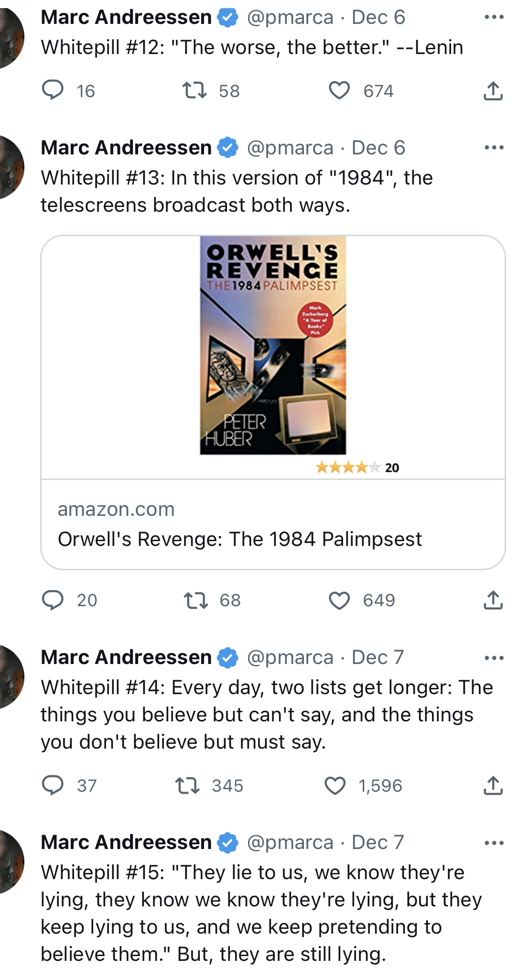Screen dimensions: 529x980
Task: Open @pmarca profile from Whitepill #15 tweet
Action: [x=290, y=843]
